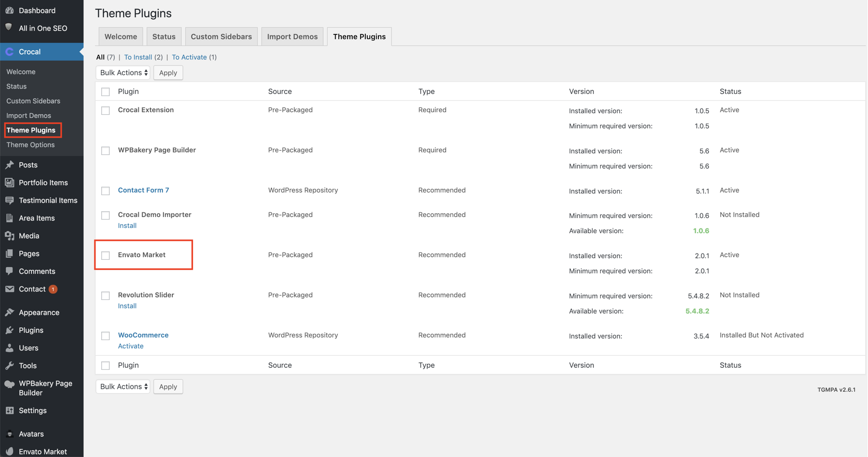Image resolution: width=868 pixels, height=457 pixels.
Task: Open Custom Sidebars in Crocal submenu
Action: 33,101
